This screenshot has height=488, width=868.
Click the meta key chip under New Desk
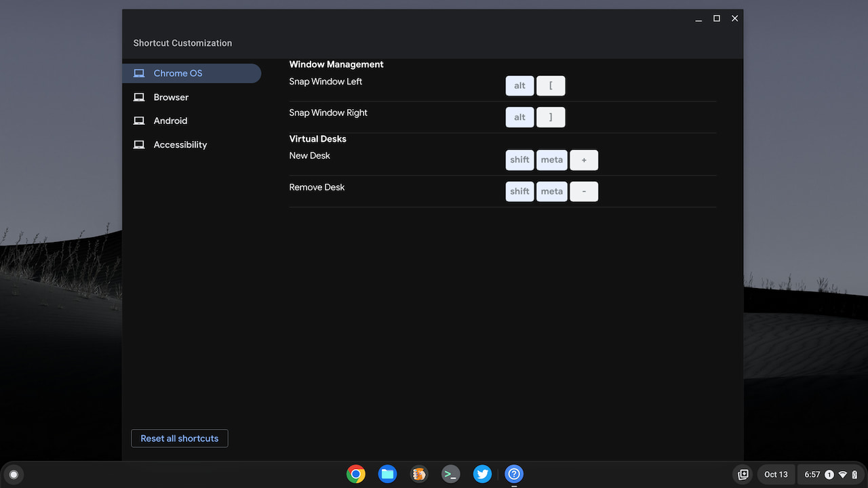(x=551, y=160)
